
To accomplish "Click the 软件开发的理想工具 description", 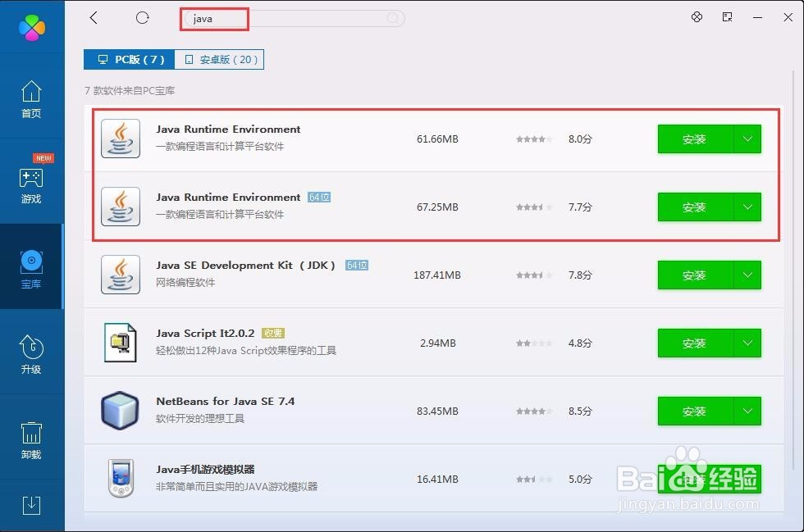I will 200,419.
